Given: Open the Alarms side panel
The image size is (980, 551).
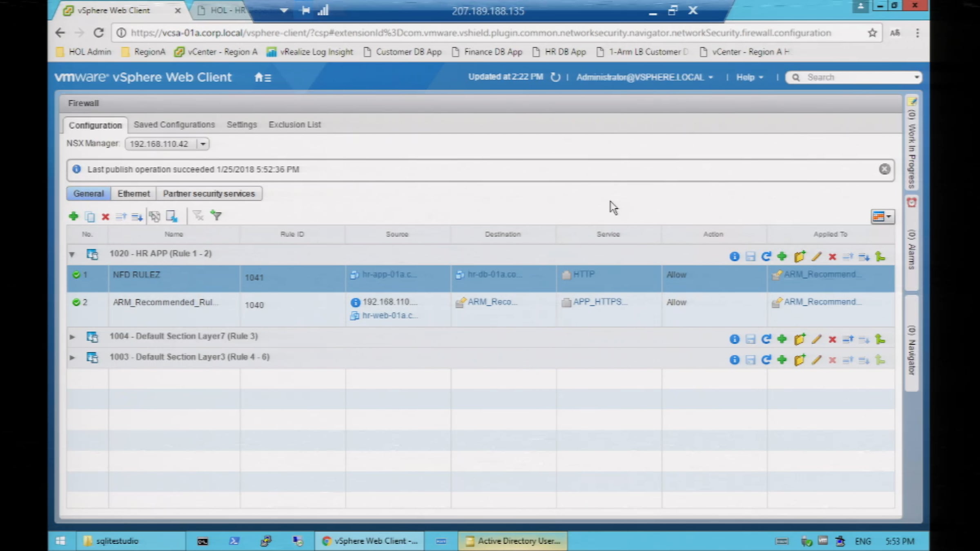Looking at the screenshot, I should (x=912, y=244).
